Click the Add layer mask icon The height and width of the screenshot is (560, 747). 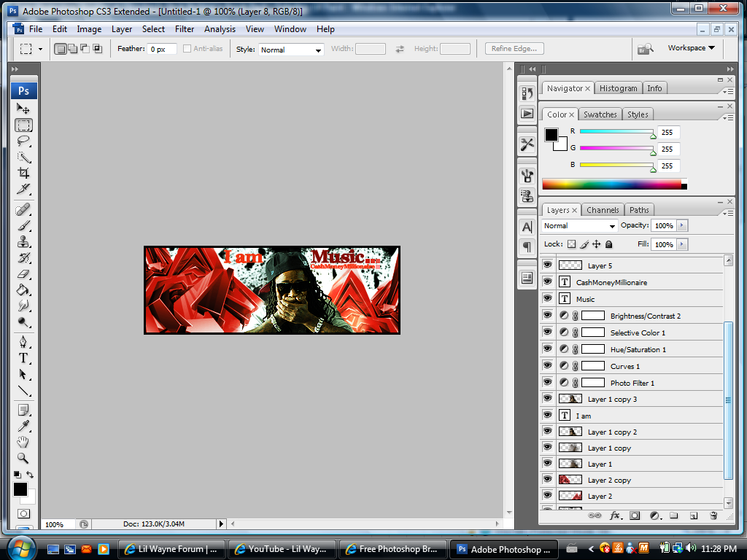point(635,516)
